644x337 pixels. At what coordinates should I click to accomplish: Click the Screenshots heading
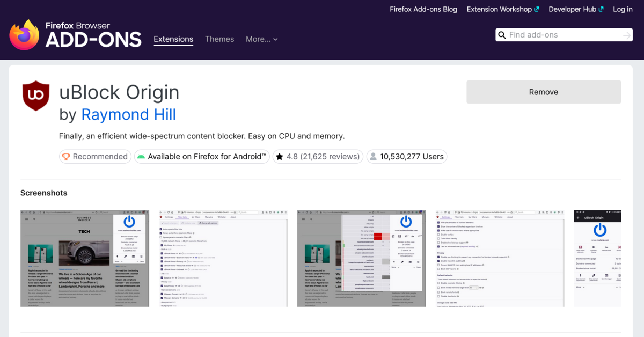[44, 193]
